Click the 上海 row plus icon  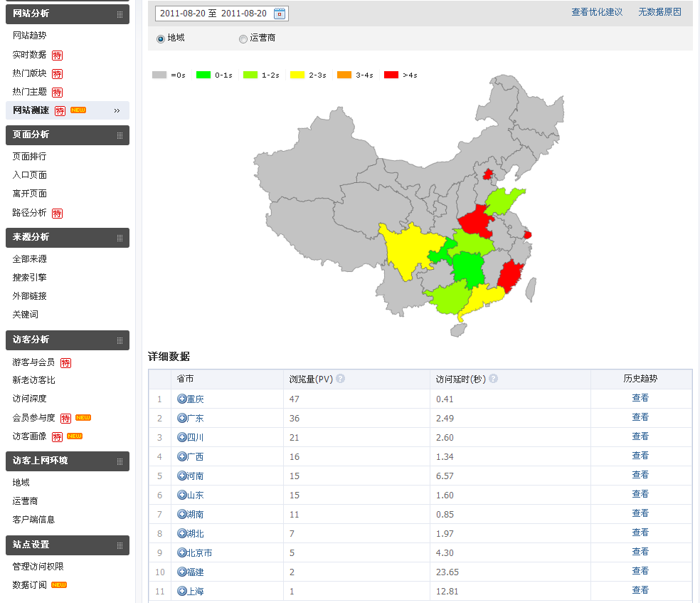[181, 591]
